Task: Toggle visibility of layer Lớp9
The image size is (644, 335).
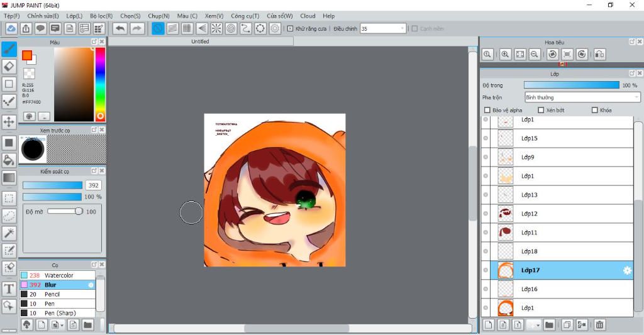Action: pos(486,157)
